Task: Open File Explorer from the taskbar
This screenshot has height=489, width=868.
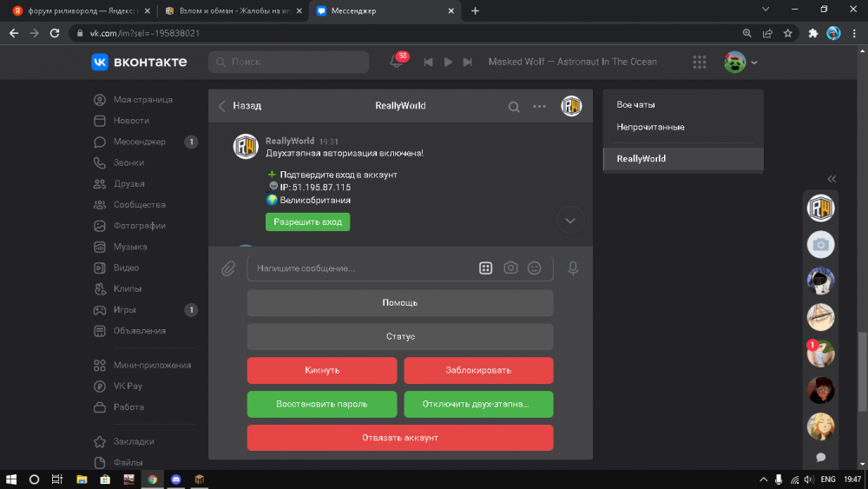Action: tap(82, 479)
